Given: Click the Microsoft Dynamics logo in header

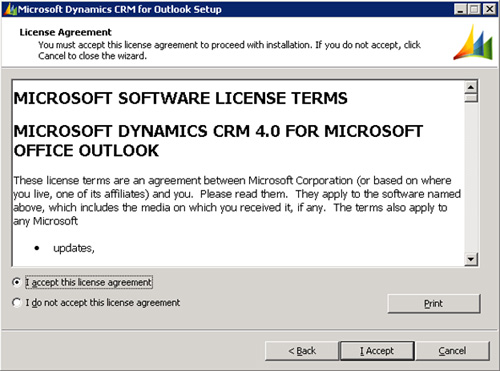Looking at the screenshot, I should tap(473, 43).
